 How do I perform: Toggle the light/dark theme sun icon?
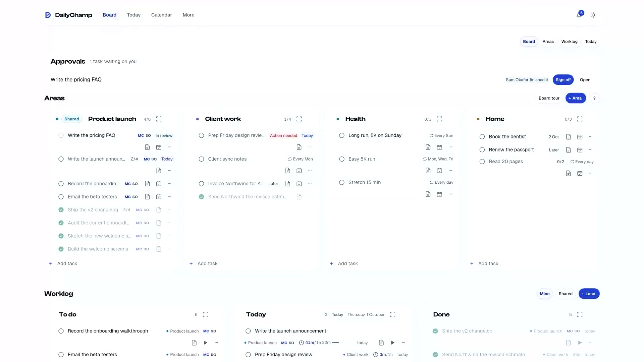point(593,15)
